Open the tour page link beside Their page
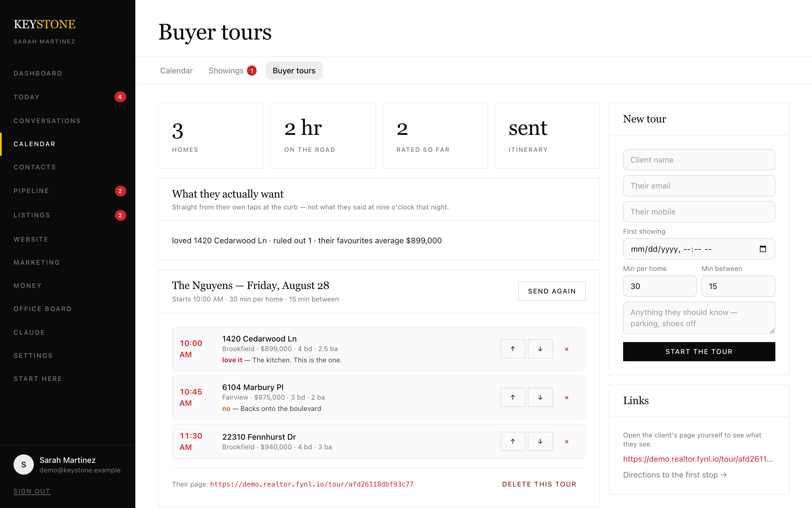This screenshot has width=812, height=508. click(312, 484)
